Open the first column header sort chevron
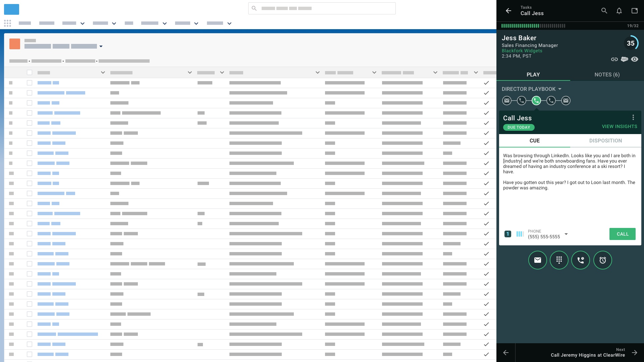The width and height of the screenshot is (644, 362). coord(103,72)
